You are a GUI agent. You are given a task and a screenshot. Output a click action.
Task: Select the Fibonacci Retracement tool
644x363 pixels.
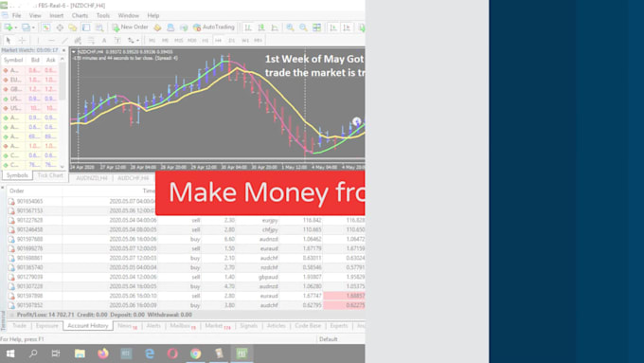(x=91, y=41)
